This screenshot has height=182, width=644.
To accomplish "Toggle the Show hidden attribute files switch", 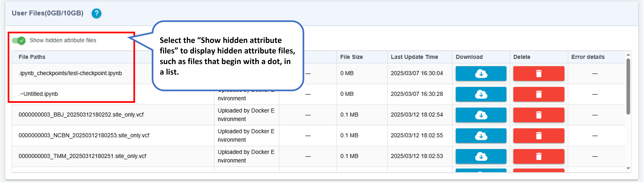I will pyautogui.click(x=19, y=40).
